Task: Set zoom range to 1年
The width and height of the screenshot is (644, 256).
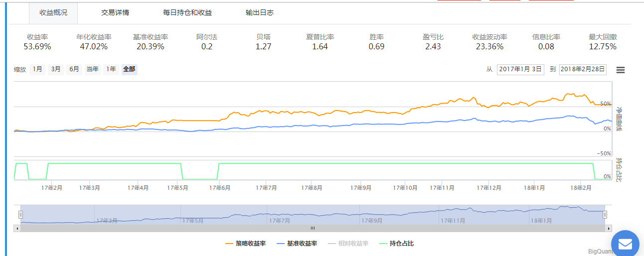Action: click(110, 69)
